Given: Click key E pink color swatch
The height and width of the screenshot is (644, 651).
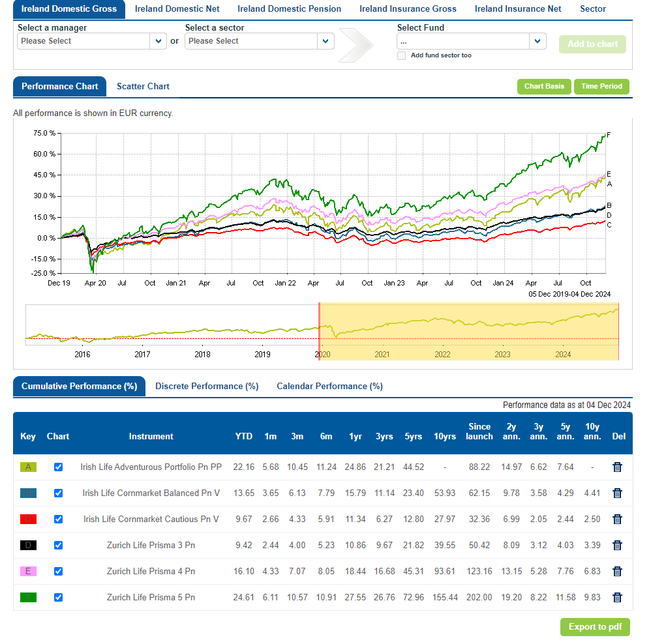Looking at the screenshot, I should point(28,572).
